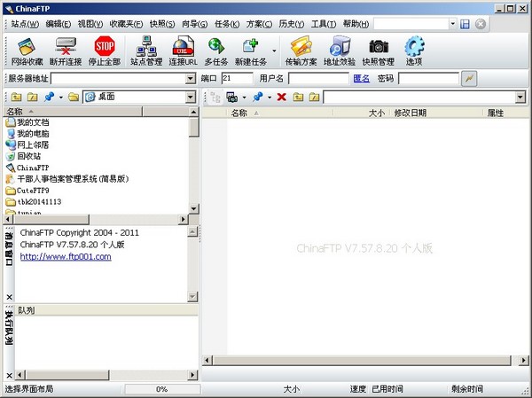Click the 断开连接 disconnect icon
This screenshot has width=532, height=398.
pos(66,51)
